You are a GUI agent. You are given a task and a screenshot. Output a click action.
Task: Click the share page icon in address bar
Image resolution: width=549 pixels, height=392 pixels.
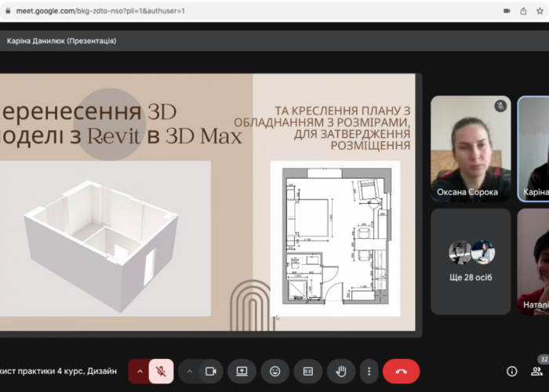tap(525, 11)
